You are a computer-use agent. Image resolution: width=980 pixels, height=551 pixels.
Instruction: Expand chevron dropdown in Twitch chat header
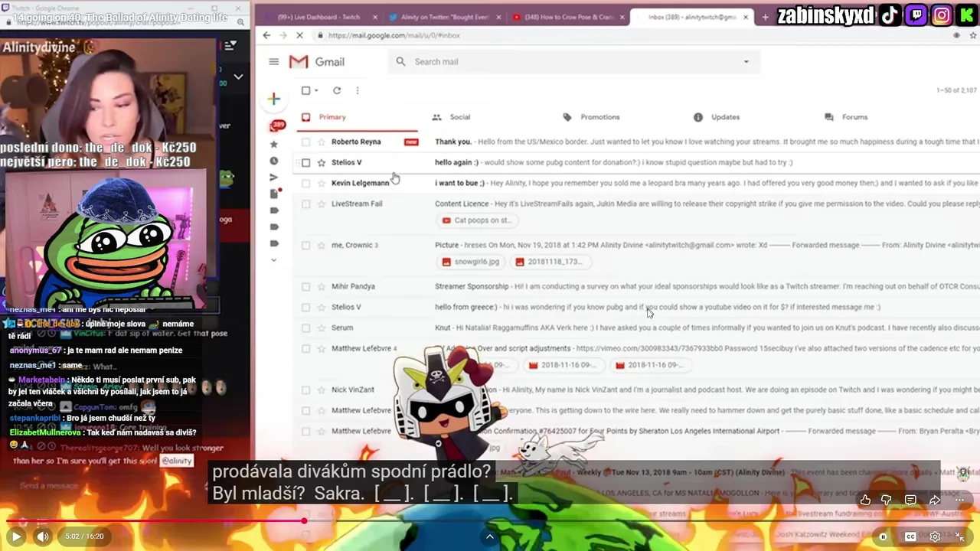[238, 77]
